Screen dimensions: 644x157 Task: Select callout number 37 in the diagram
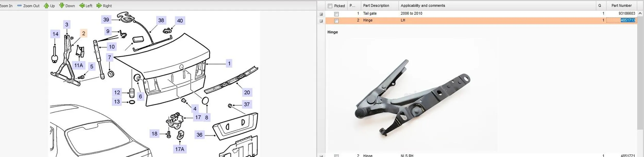tap(247, 104)
